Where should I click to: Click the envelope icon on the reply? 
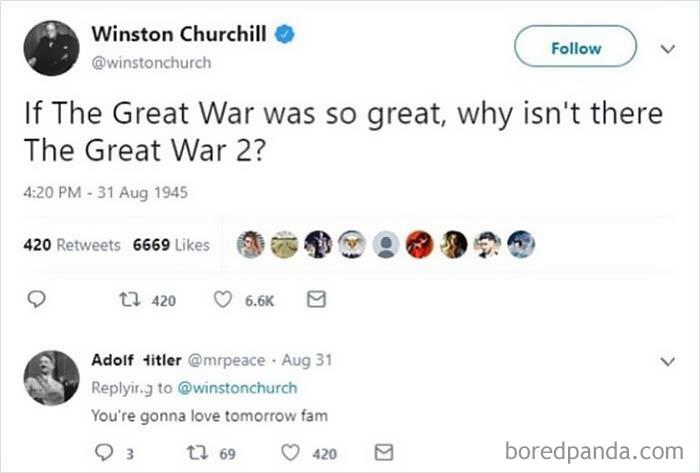point(383,452)
